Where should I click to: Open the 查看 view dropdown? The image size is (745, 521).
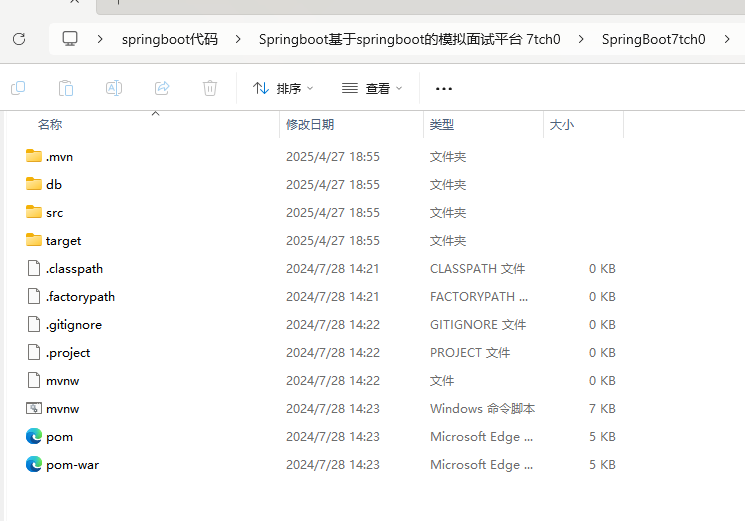[372, 88]
